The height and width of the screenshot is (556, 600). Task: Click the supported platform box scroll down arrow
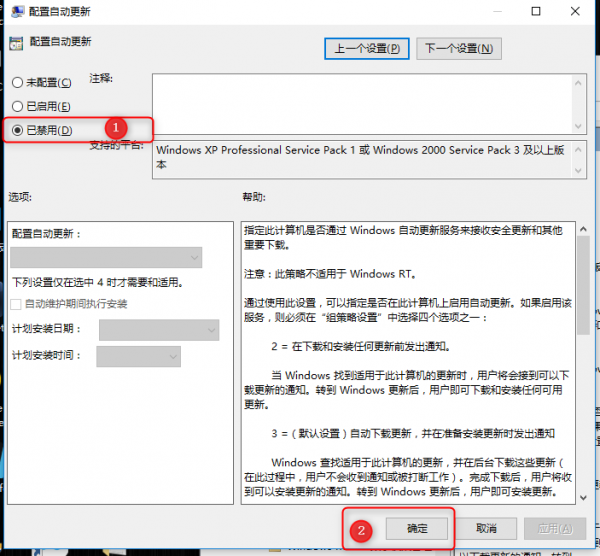[578, 170]
